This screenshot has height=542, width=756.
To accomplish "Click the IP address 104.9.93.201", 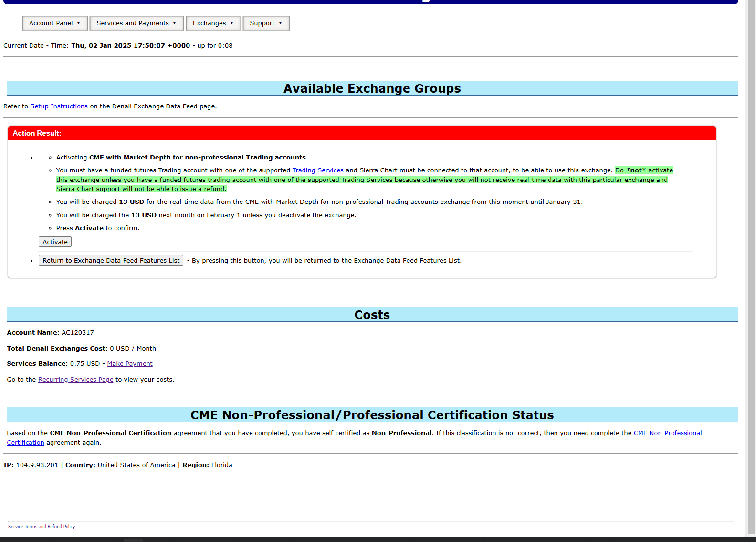I will 37,465.
